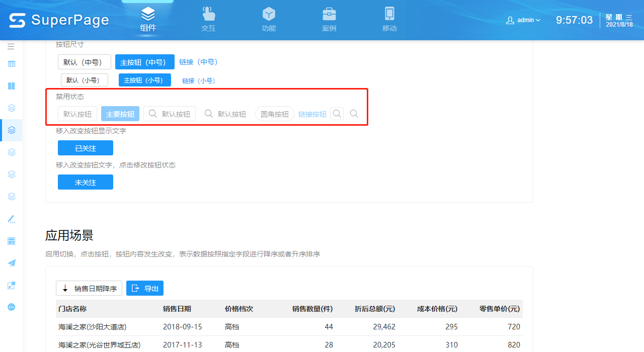Open the round ellipsis icon at sidebar bottom

(x=11, y=307)
